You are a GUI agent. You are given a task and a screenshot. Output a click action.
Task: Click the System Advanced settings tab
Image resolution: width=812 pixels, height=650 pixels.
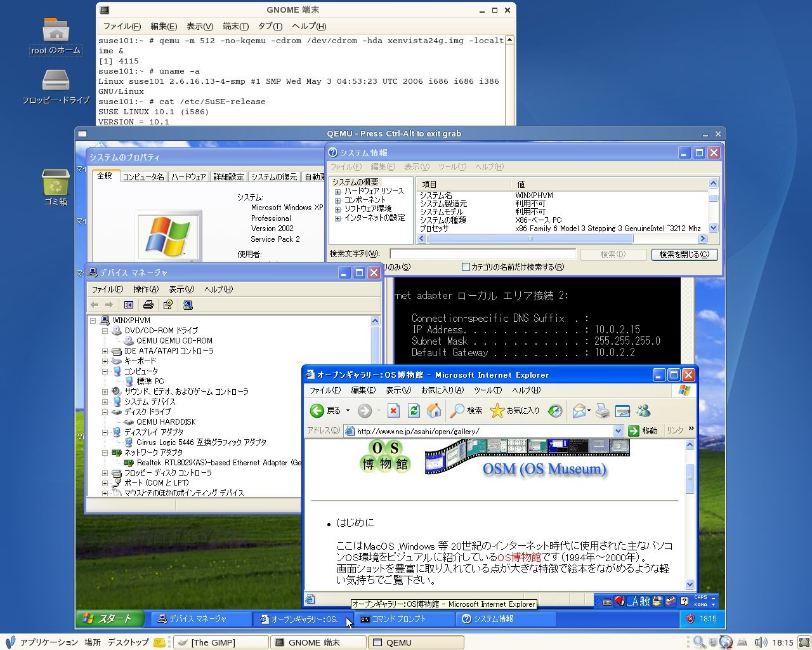tap(228, 177)
